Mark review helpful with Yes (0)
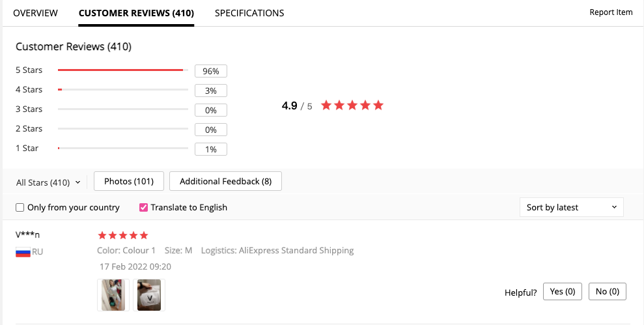This screenshot has height=325, width=644. (563, 292)
